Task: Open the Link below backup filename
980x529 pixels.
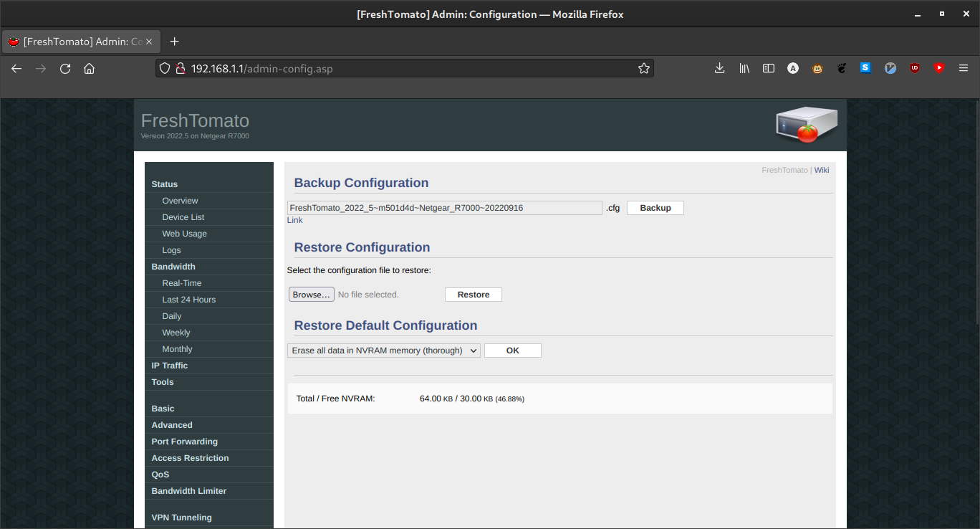Action: pyautogui.click(x=295, y=220)
